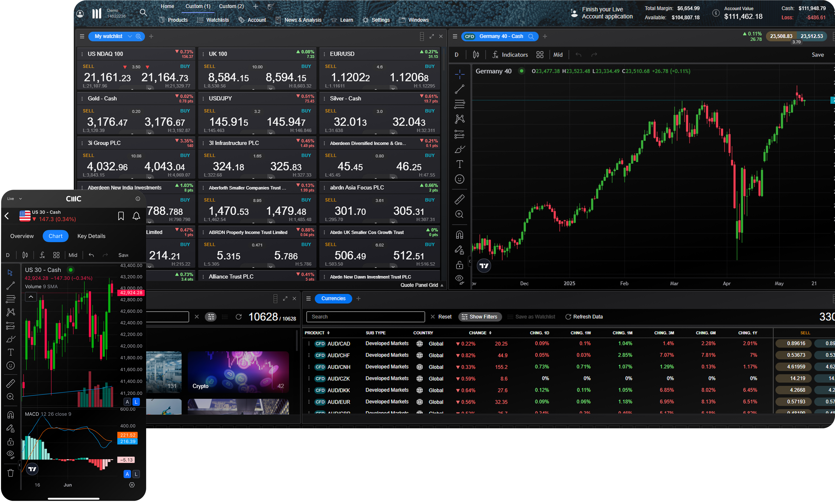Viewport: 835px width, 504px height.
Task: Open the D timeframe selector on Germany 40
Action: 456,55
